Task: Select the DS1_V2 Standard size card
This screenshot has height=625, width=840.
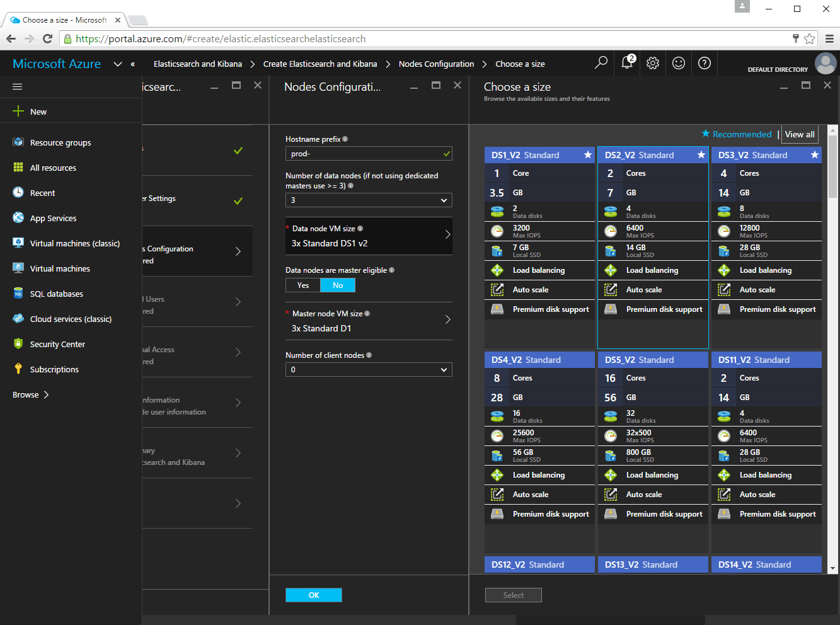Action: click(x=539, y=248)
